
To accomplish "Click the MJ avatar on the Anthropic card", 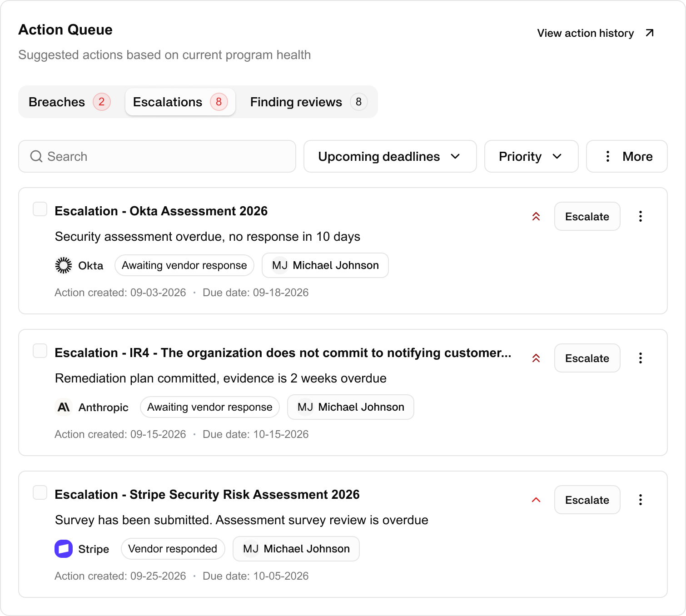I will coord(305,407).
